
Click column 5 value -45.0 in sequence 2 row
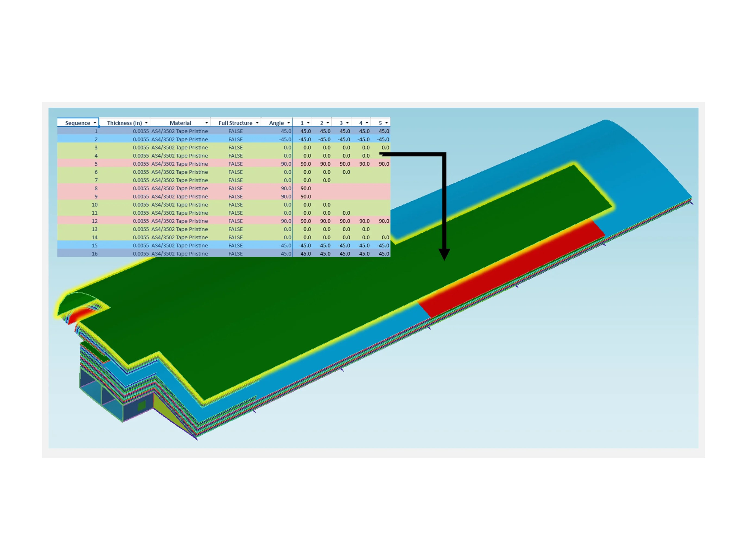(383, 140)
